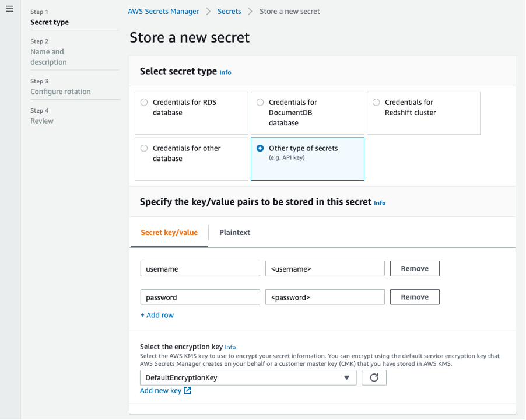Viewport: 526px width, 420px height.
Task: Go to AWS Secrets Manager breadcrumb
Action: (x=163, y=12)
